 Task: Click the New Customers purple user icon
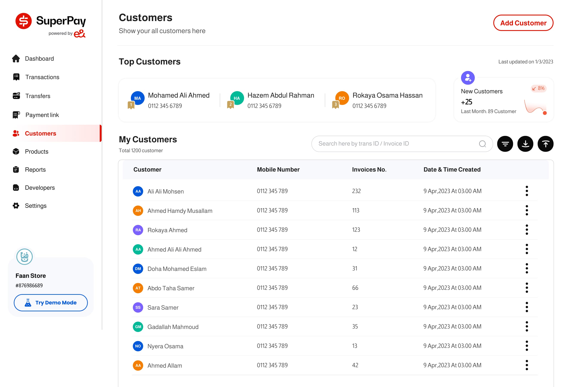[468, 78]
